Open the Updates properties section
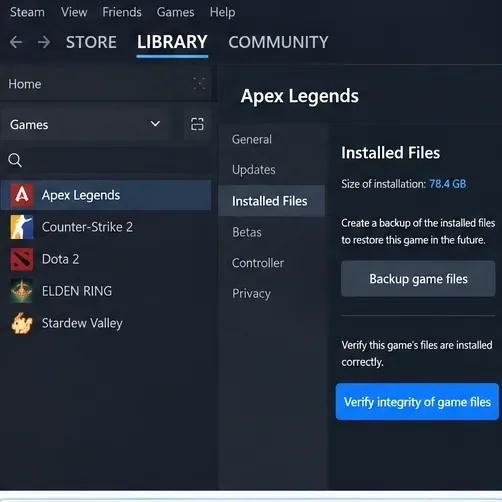The height and width of the screenshot is (502, 502). coord(254,170)
